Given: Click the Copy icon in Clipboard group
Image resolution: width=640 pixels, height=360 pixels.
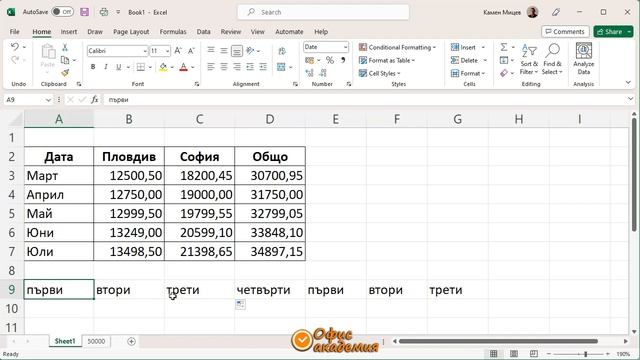Looking at the screenshot, I should point(65,60).
